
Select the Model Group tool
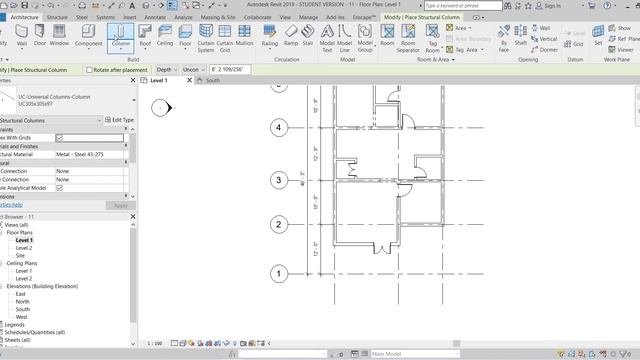coord(365,38)
